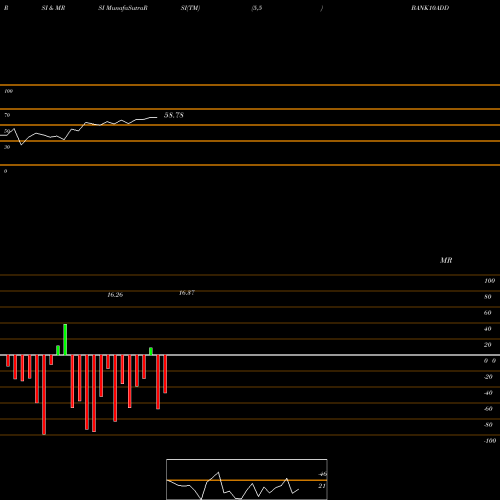
Task: Click the 80 label on MR axis
Action: point(488,297)
